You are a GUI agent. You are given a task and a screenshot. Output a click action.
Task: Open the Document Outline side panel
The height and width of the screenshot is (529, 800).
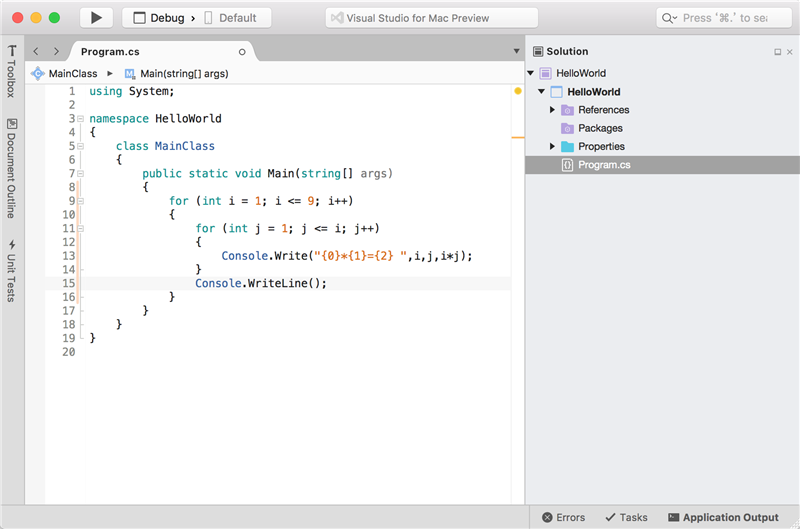click(12, 168)
